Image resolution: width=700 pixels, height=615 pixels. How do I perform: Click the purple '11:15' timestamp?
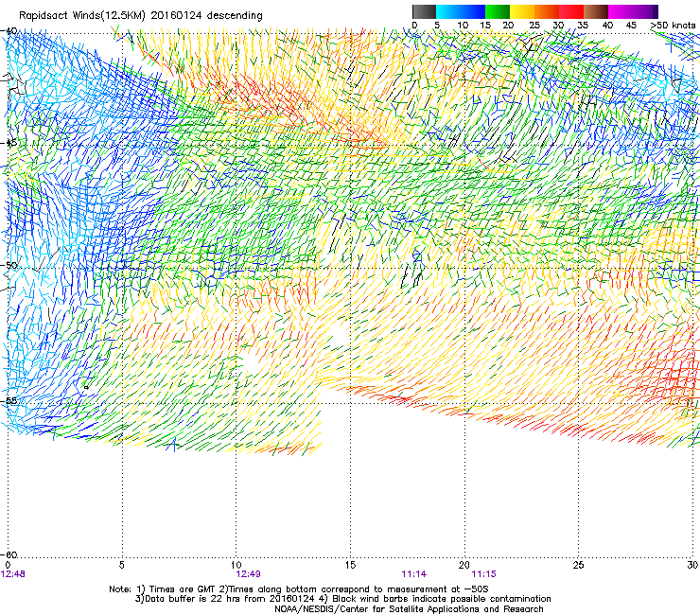(x=484, y=574)
